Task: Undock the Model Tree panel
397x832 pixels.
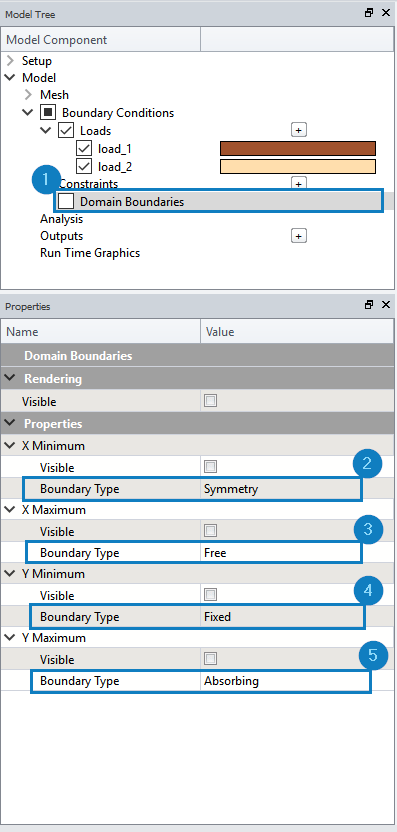Action: [369, 13]
